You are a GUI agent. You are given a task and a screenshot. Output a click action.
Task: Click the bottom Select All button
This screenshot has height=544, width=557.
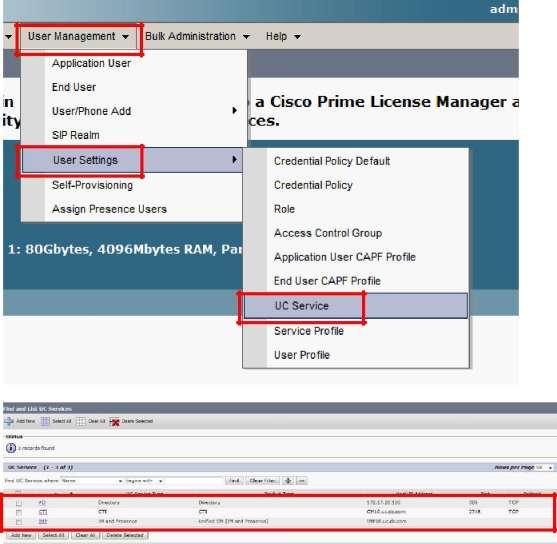click(x=53, y=535)
